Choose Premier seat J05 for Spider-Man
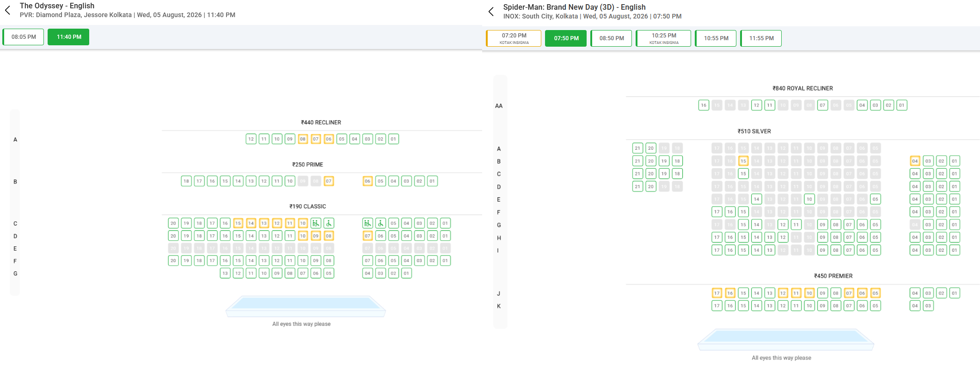 [875, 293]
